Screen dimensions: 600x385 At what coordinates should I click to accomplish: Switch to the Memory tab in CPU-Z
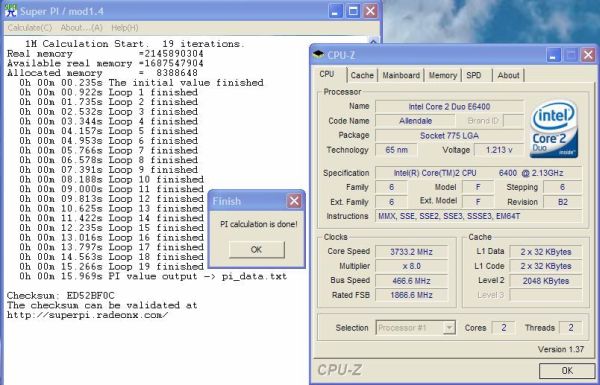click(x=443, y=75)
